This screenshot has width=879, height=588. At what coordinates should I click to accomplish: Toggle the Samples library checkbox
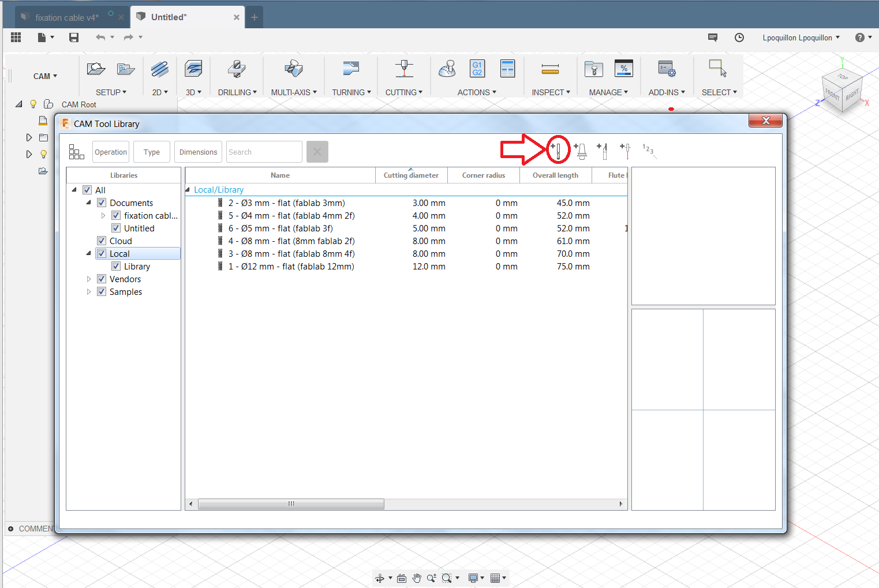click(x=102, y=292)
